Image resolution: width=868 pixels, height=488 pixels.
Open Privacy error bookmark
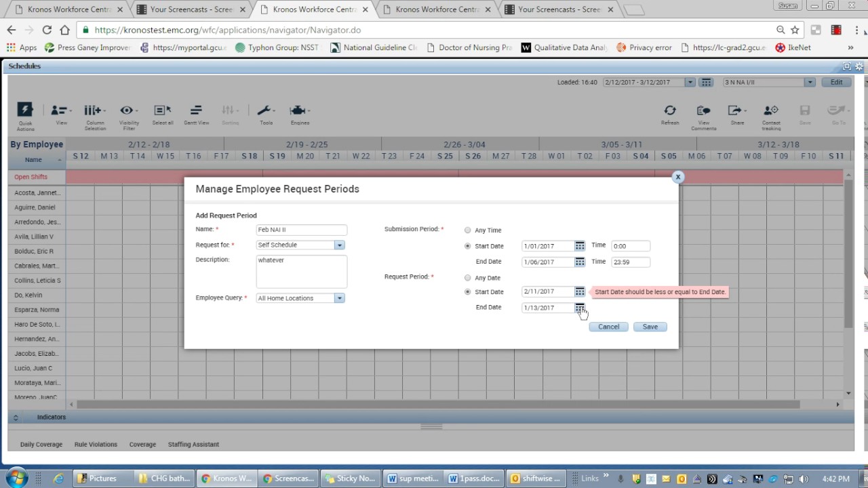[644, 47]
